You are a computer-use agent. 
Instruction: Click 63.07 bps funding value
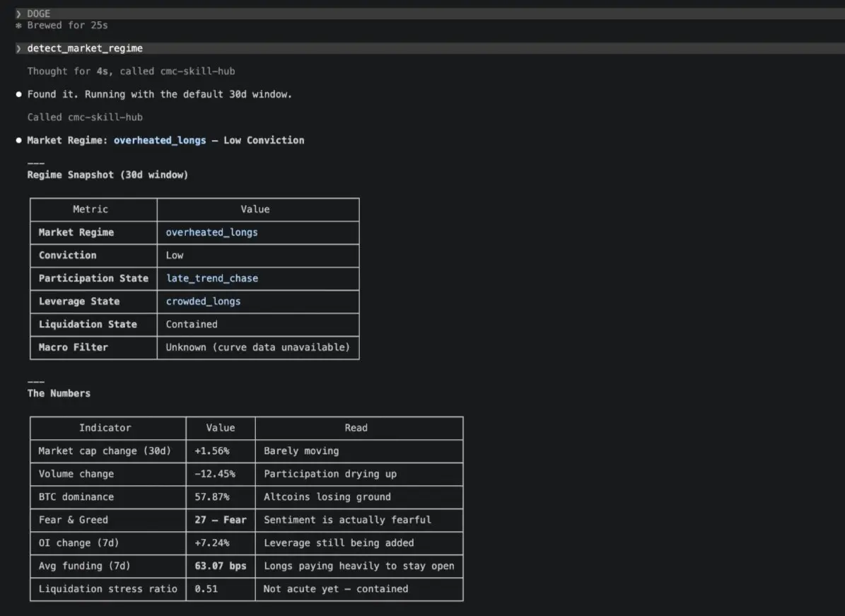221,566
